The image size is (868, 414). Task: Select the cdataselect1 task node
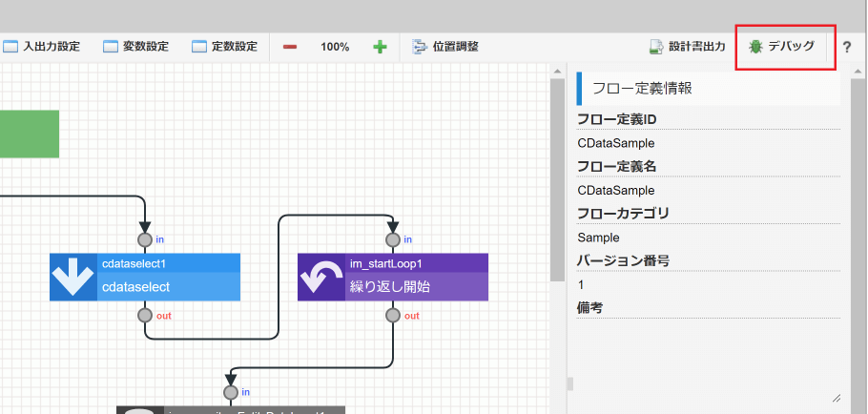coord(145,278)
